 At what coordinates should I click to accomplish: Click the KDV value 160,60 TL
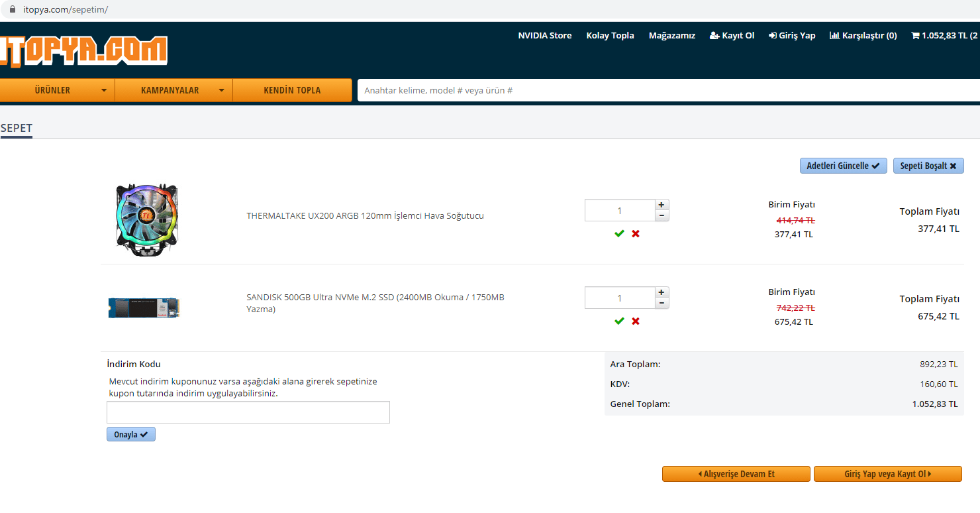point(939,384)
